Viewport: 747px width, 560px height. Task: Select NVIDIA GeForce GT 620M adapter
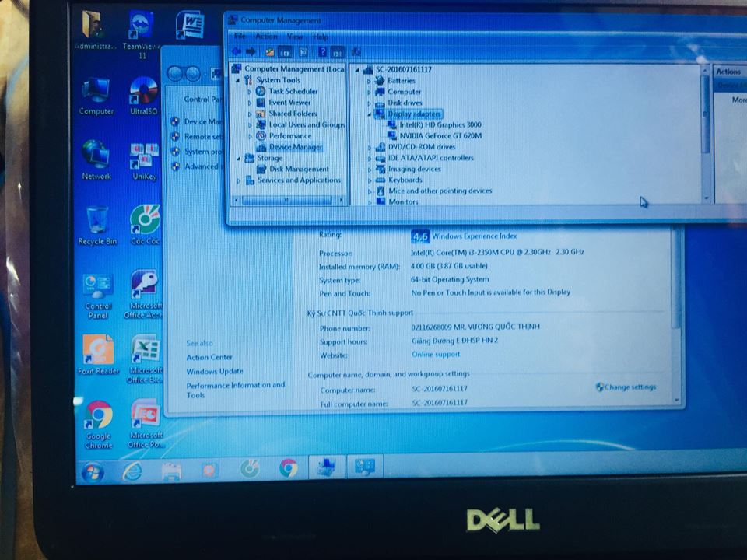(x=440, y=135)
